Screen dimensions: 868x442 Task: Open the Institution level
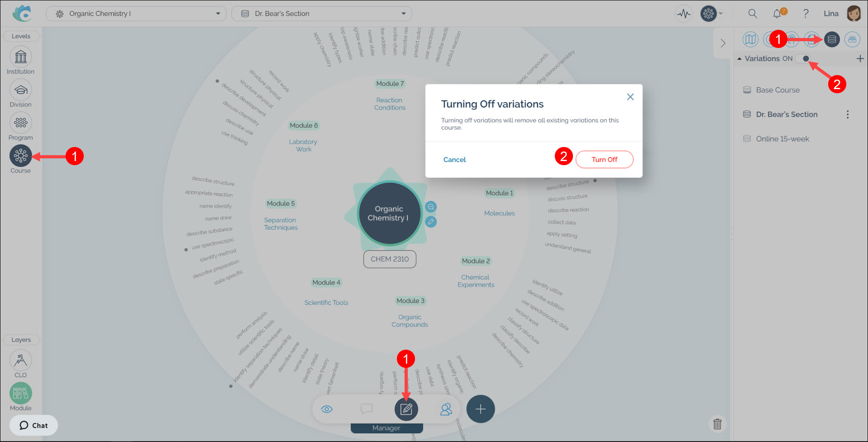click(x=21, y=57)
